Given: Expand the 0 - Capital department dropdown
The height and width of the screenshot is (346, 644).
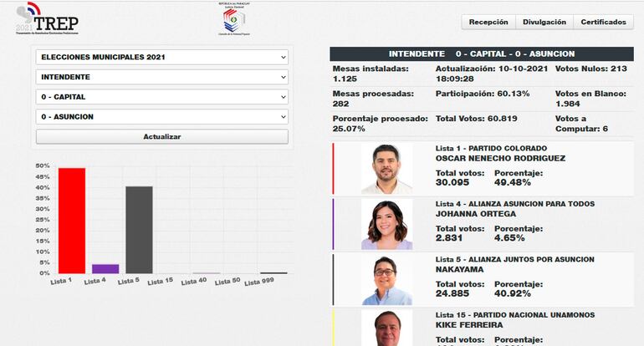Looking at the screenshot, I should (161, 97).
